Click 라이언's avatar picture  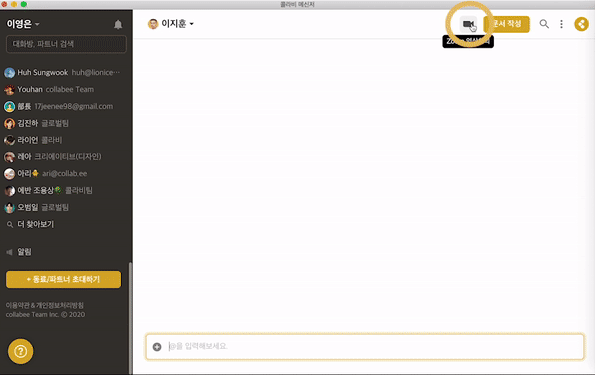[x=9, y=140]
